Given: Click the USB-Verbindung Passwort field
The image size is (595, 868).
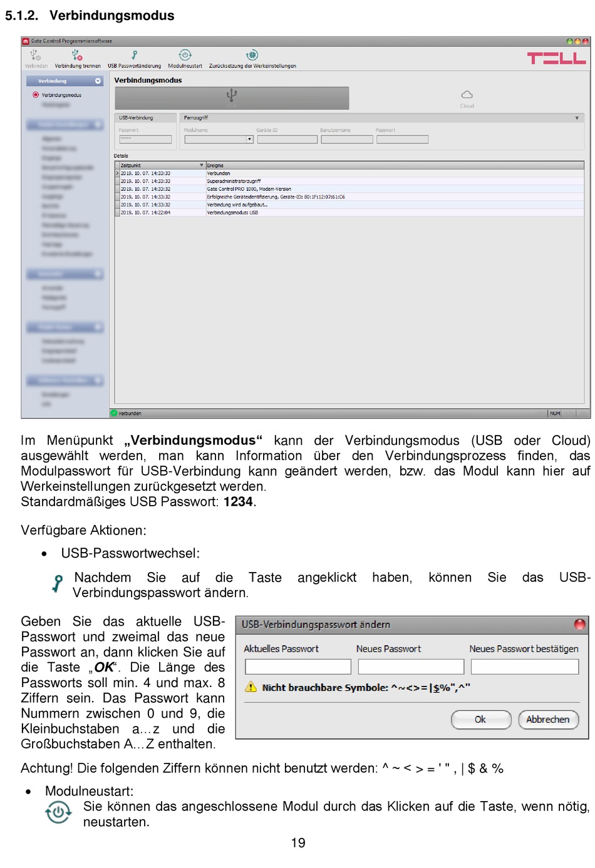Looking at the screenshot, I should click(x=145, y=140).
